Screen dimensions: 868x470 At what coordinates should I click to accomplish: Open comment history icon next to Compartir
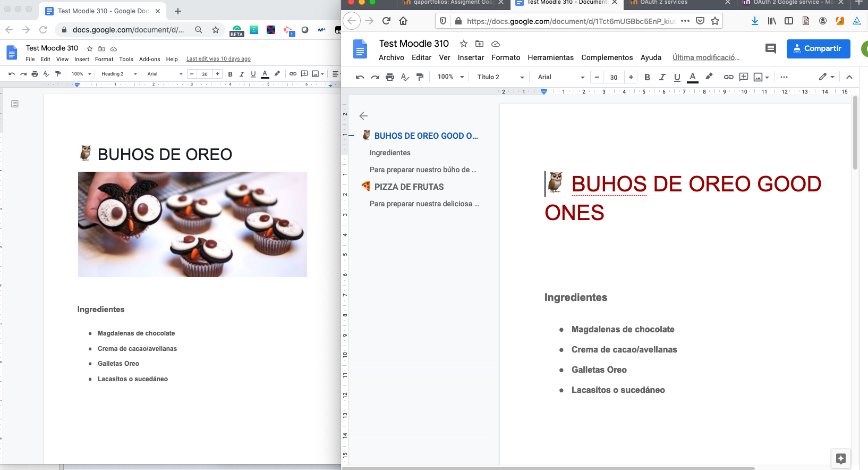click(770, 48)
